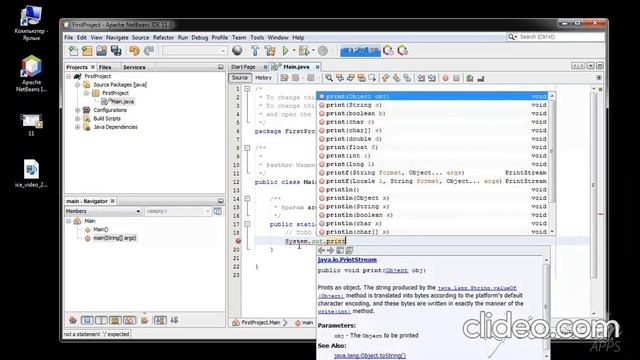Toggle Show Static Members filter in the Navigator
This screenshot has width=640, height=360.
[101, 320]
